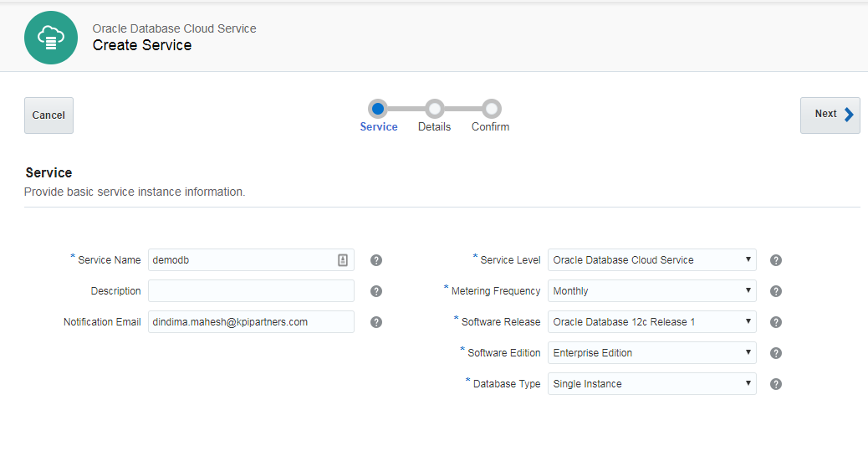Expand the Database Type dropdown
868x451 pixels.
pos(651,384)
